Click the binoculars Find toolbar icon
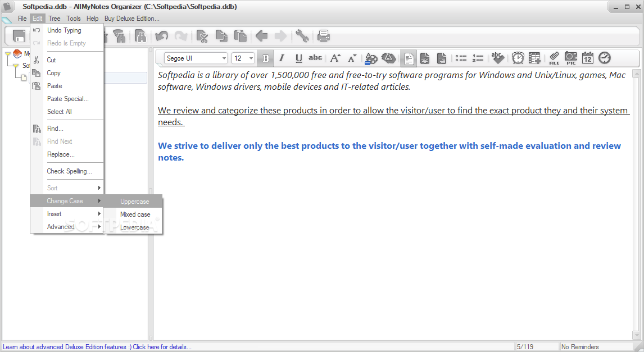This screenshot has height=352, width=644. 140,36
